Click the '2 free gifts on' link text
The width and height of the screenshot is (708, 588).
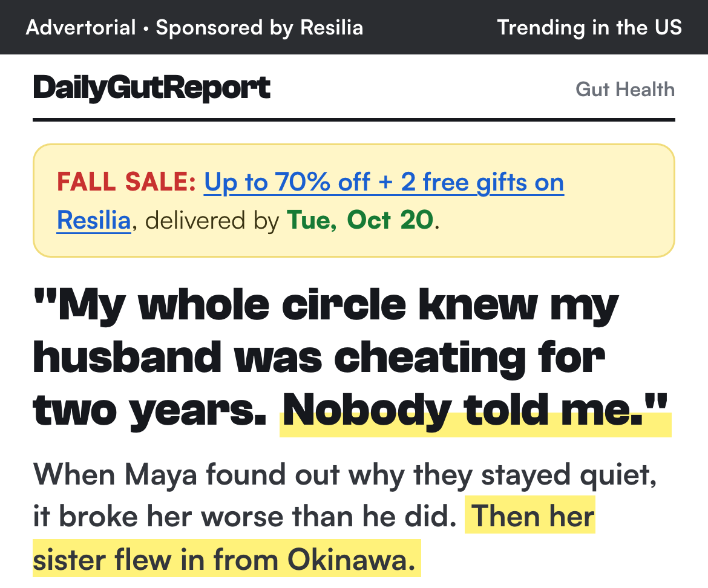click(x=482, y=182)
